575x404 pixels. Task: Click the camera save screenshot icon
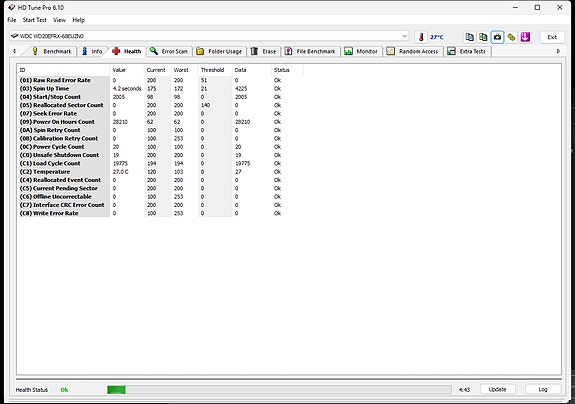tap(497, 37)
